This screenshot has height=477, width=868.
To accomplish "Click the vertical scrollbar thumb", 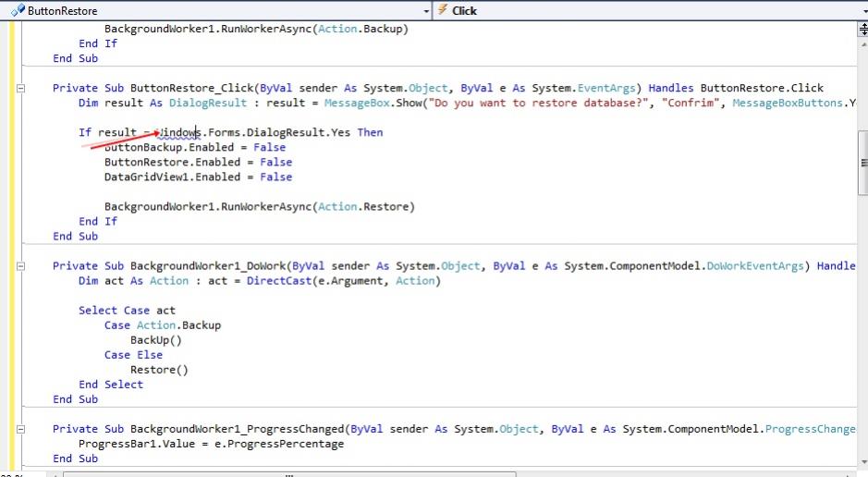I will (x=862, y=162).
